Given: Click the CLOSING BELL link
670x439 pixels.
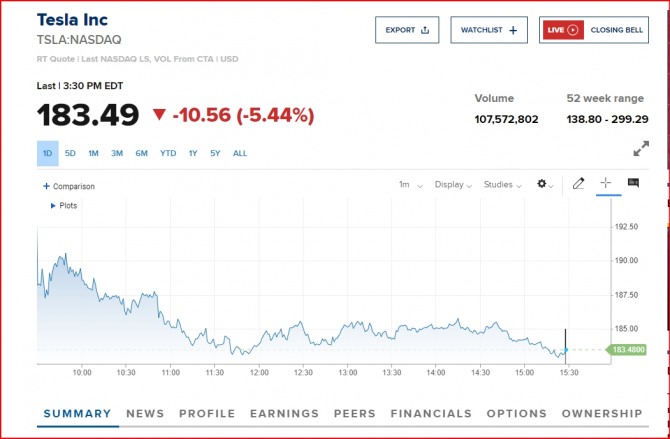Looking at the screenshot, I should point(617,30).
